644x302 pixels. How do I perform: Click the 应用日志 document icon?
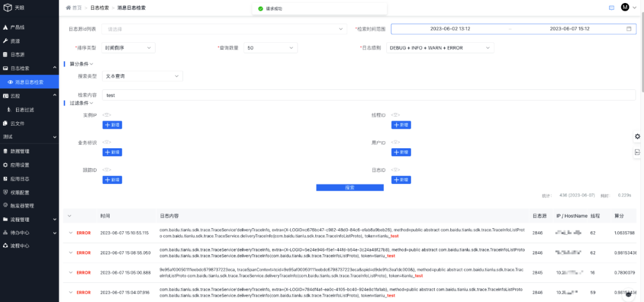click(5, 179)
